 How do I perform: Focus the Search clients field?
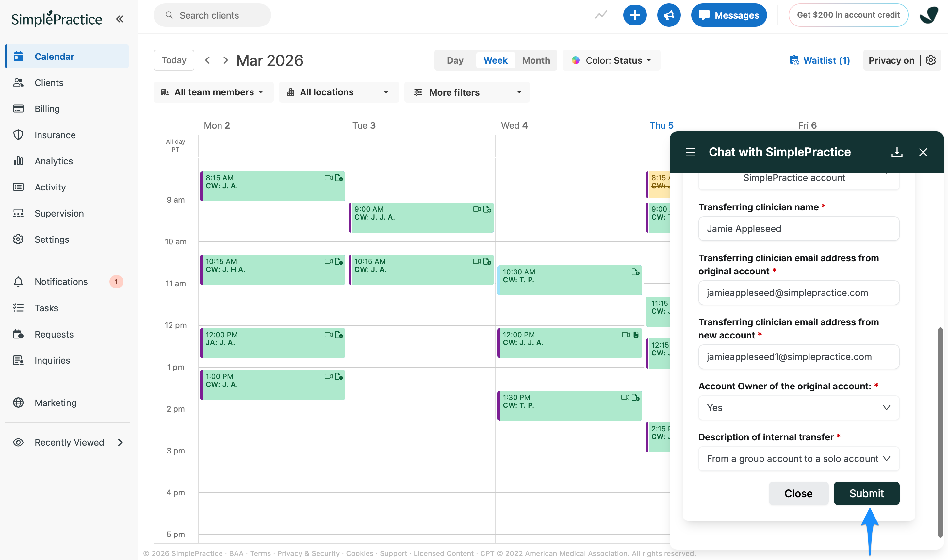pyautogui.click(x=212, y=15)
